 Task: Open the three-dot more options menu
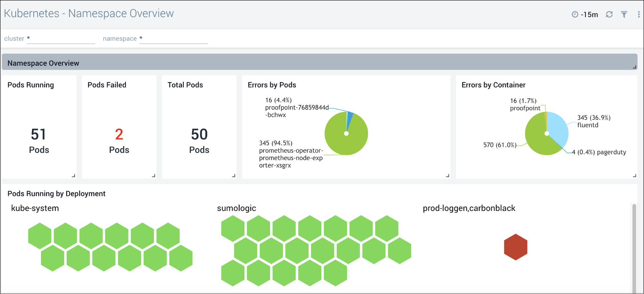click(x=639, y=14)
